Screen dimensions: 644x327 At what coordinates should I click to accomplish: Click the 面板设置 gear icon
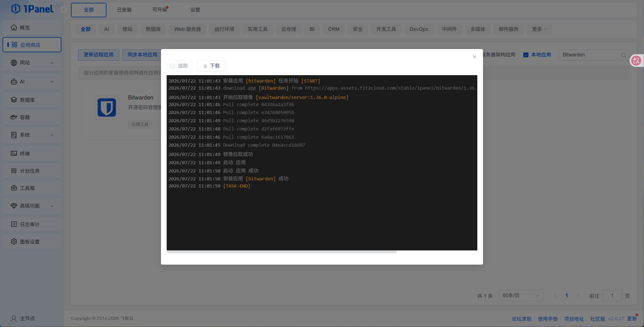click(14, 242)
